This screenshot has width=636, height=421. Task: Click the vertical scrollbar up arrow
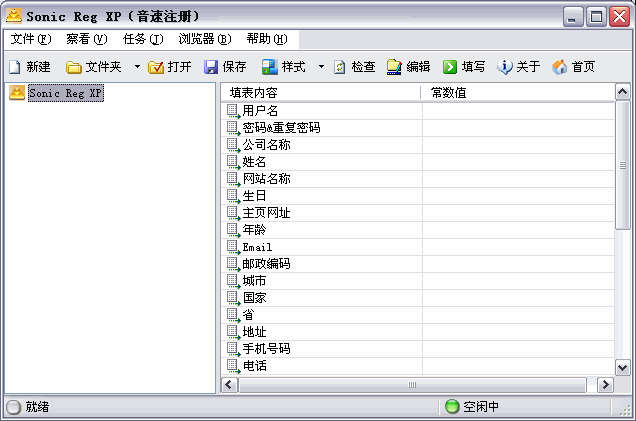point(622,92)
